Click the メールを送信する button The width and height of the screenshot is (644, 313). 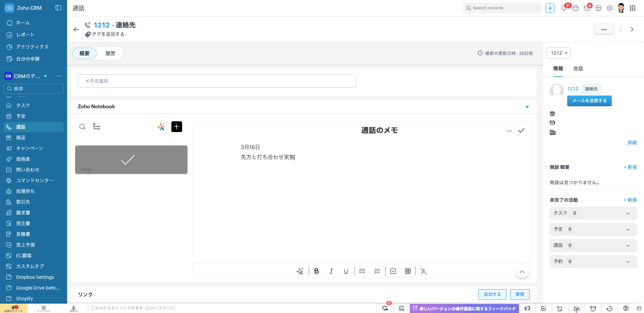pyautogui.click(x=589, y=101)
